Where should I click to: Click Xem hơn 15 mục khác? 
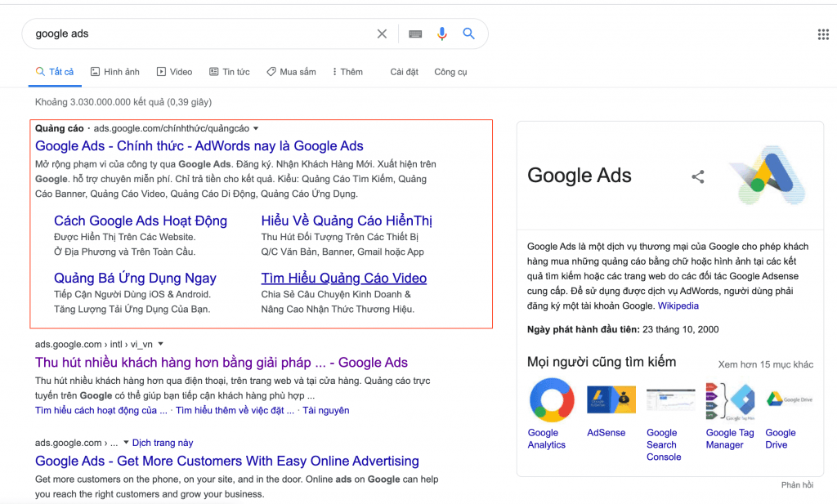[765, 364]
